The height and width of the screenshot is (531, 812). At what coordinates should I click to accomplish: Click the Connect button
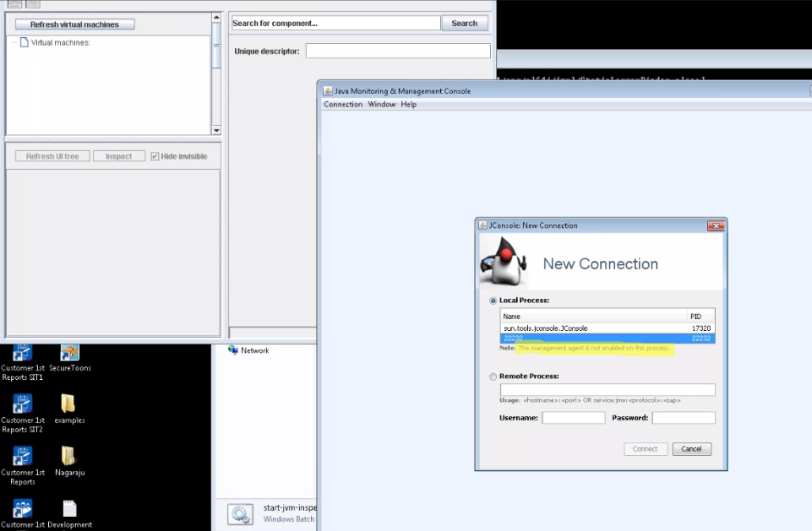tap(646, 449)
